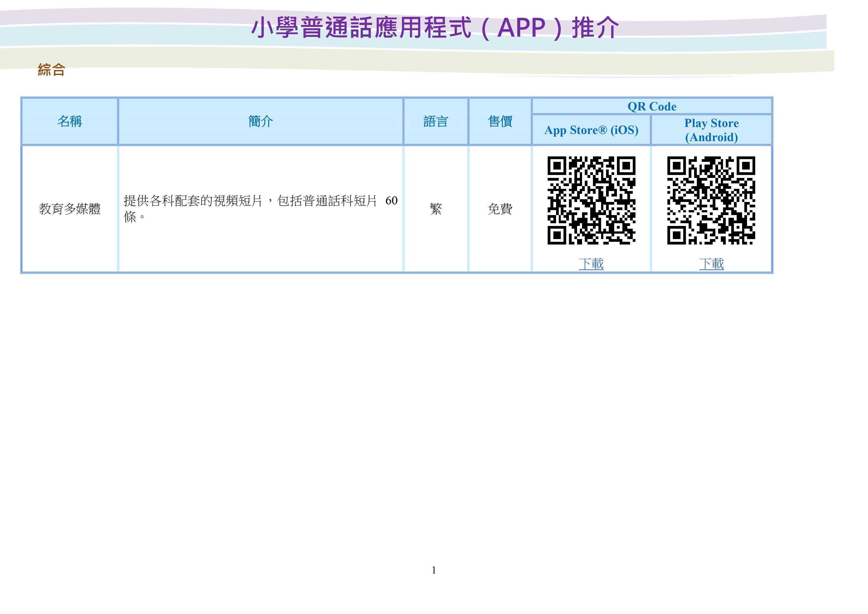Click the 綜合 section heading

coord(51,70)
